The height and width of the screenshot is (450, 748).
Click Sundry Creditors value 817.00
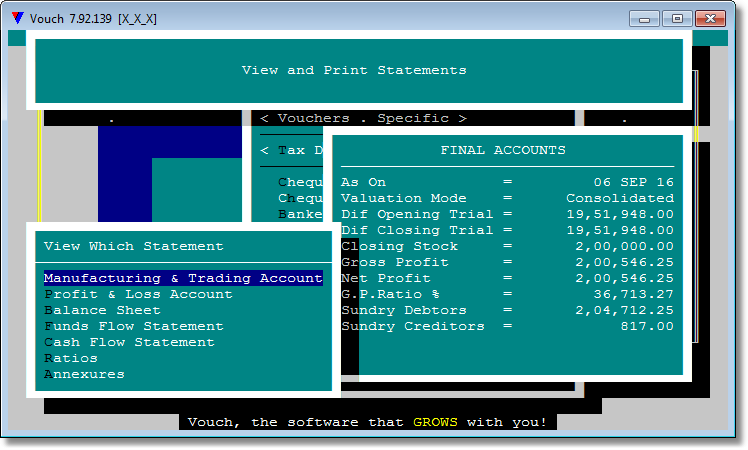coord(647,326)
